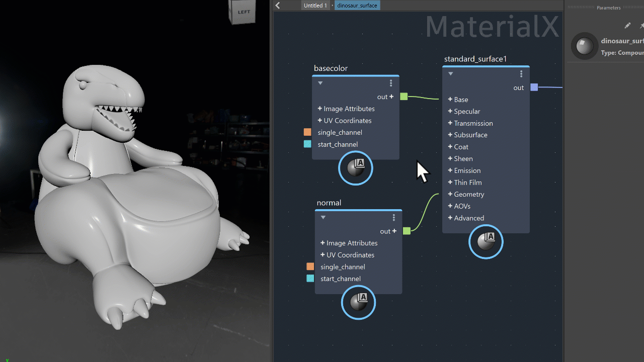This screenshot has height=362, width=644.
Task: Click the dinosaur_surface material sphere icon
Action: (x=584, y=46)
